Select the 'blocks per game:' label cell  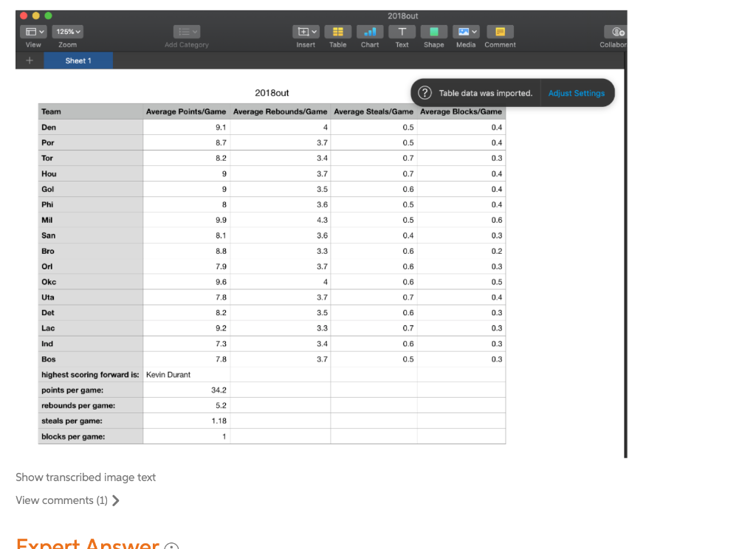click(91, 436)
